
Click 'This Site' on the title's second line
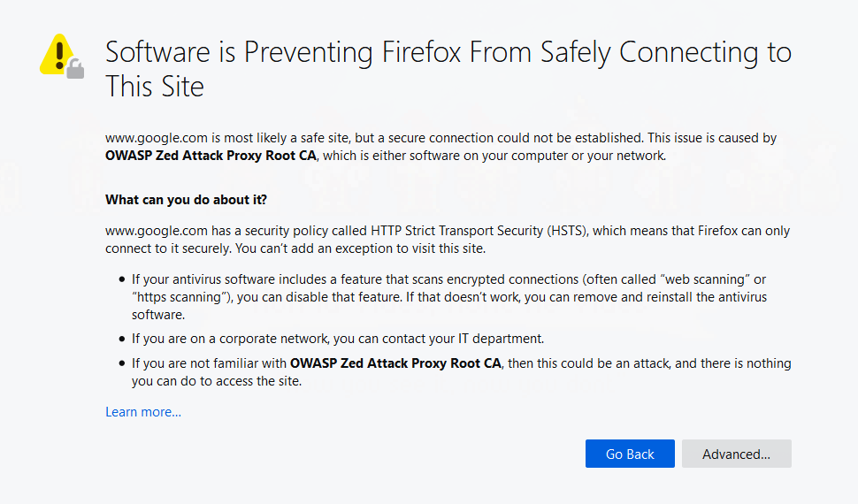coord(155,87)
